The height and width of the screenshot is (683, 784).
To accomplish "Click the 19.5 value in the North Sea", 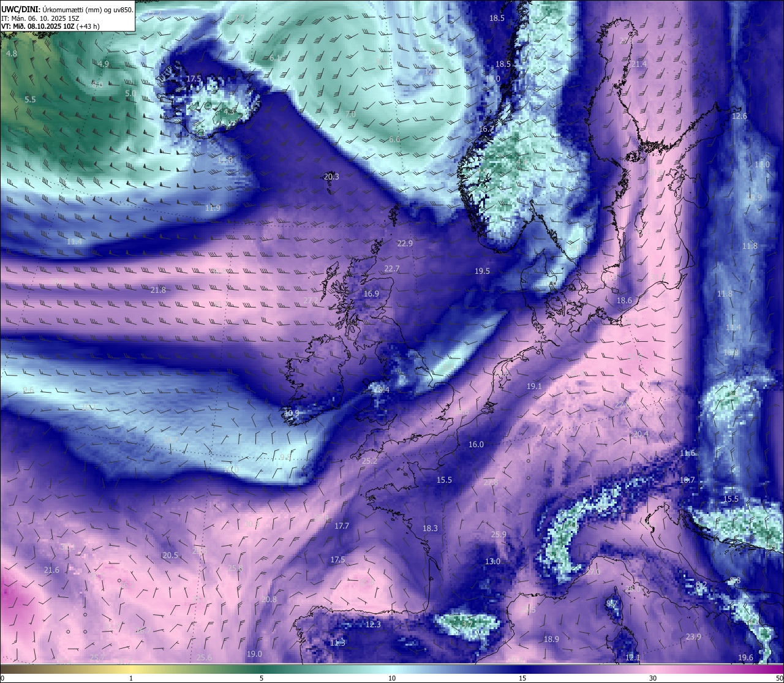I will (x=482, y=271).
